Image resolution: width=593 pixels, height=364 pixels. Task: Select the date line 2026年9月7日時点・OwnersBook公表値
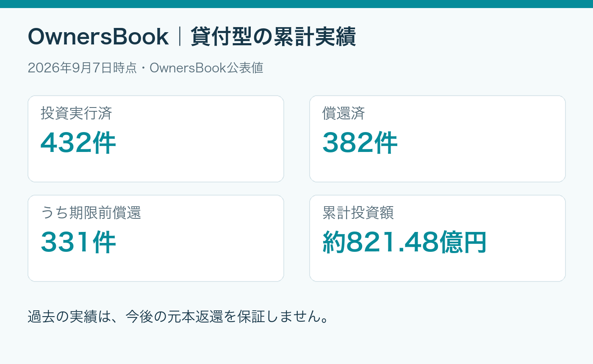tap(145, 68)
